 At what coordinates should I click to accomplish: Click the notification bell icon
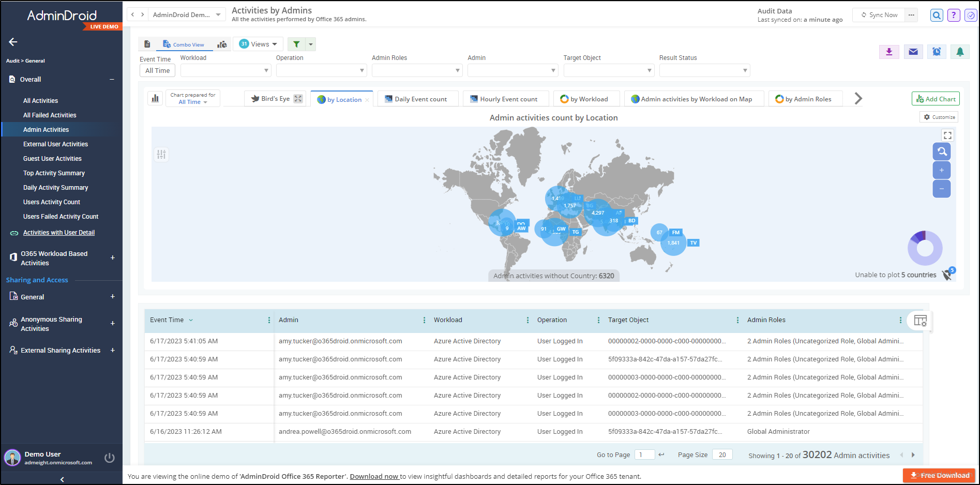click(x=960, y=52)
